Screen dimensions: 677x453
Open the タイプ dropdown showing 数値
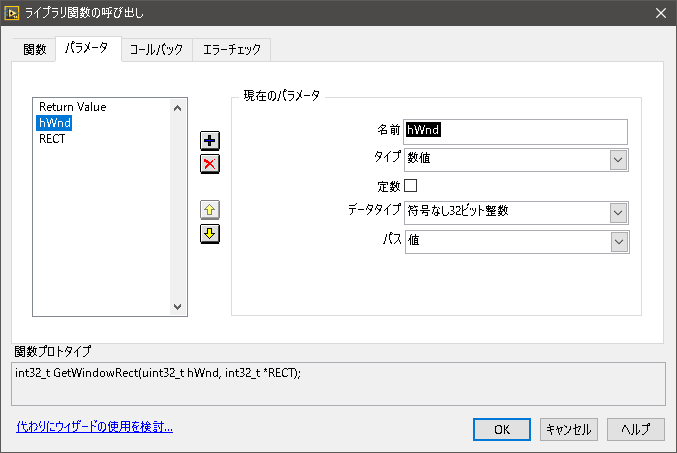(516, 160)
